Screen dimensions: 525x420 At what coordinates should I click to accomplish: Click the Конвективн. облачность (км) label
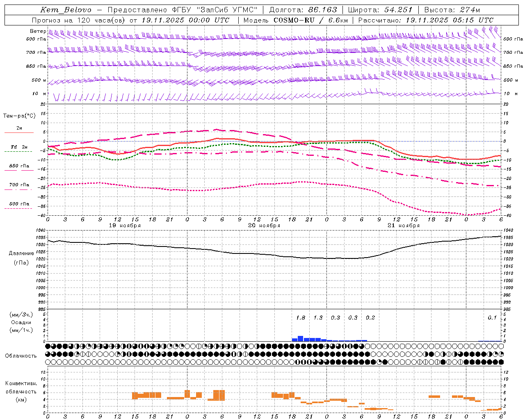click(21, 391)
